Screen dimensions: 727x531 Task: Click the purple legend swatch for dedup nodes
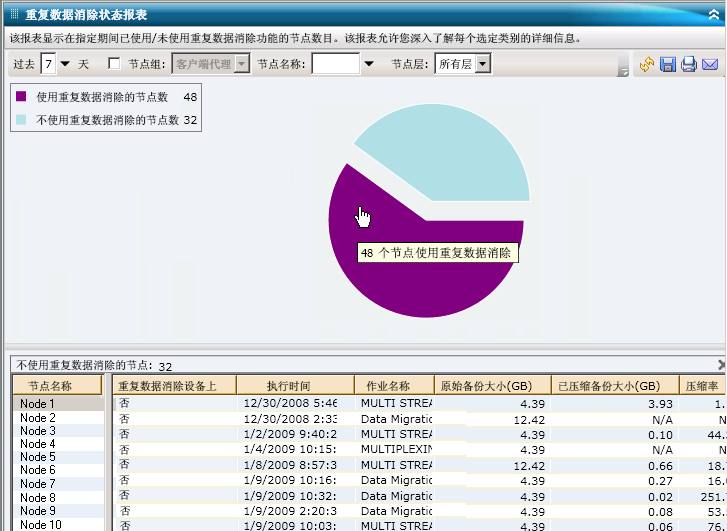point(22,98)
